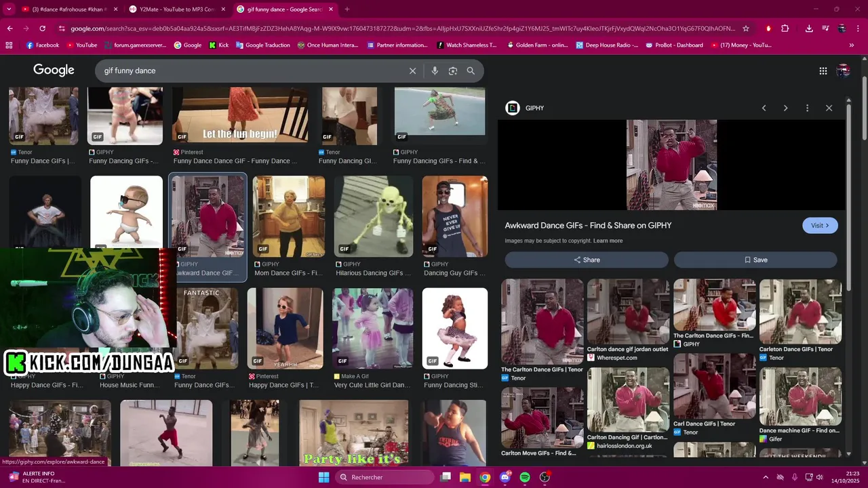Open the Google apps grid
This screenshot has height=488, width=868.
point(823,70)
